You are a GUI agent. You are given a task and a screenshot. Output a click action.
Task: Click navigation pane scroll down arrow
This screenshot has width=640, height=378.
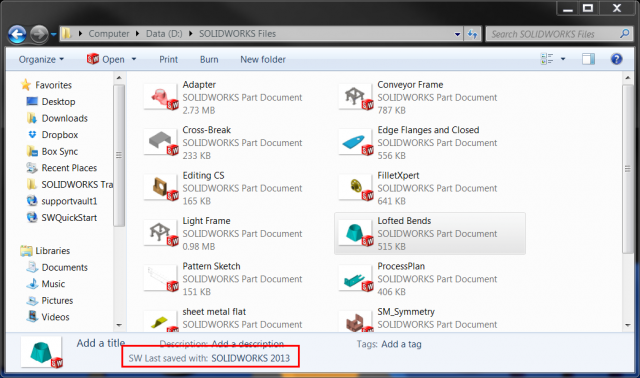pos(119,325)
